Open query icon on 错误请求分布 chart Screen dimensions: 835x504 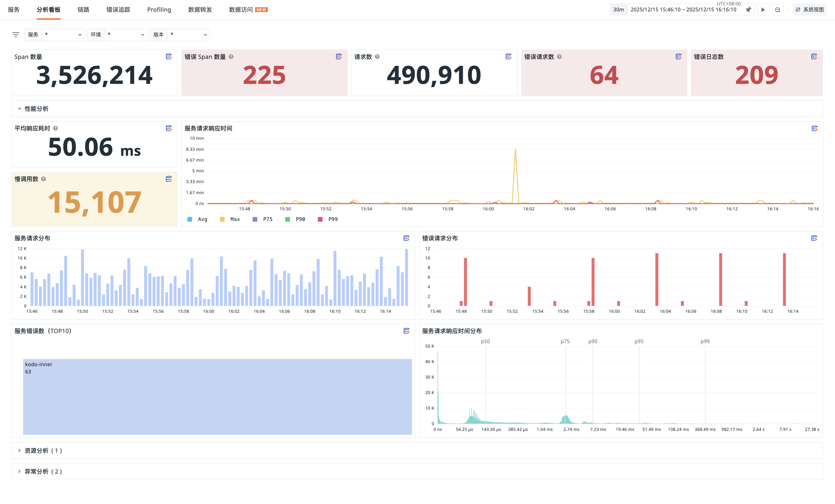[814, 238]
